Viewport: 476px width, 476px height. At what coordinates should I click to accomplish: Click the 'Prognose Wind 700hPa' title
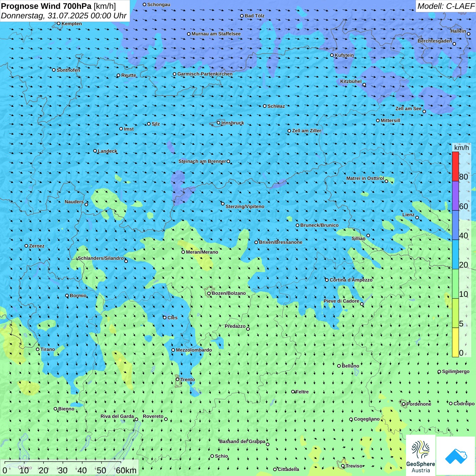point(46,6)
